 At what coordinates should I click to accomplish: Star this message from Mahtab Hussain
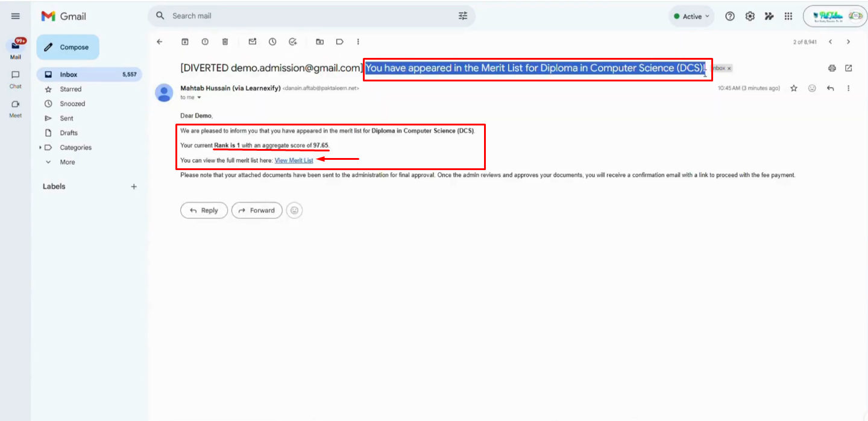[x=794, y=88]
